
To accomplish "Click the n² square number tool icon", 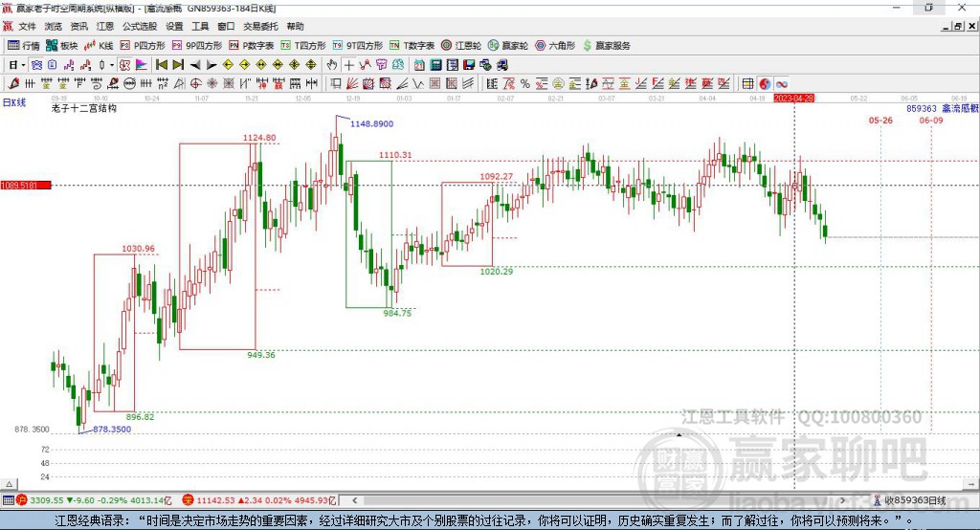I will tap(163, 84).
